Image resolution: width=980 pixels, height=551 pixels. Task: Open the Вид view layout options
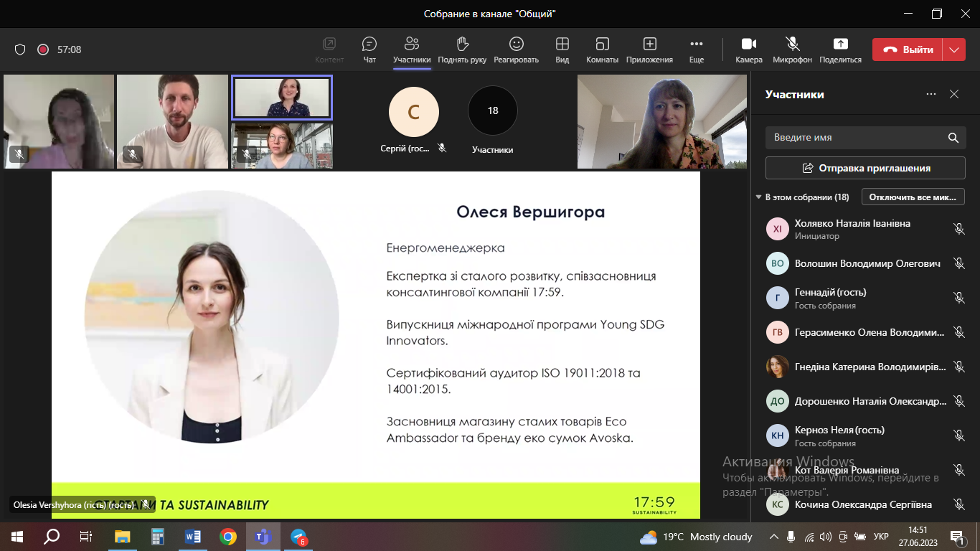[x=562, y=44]
